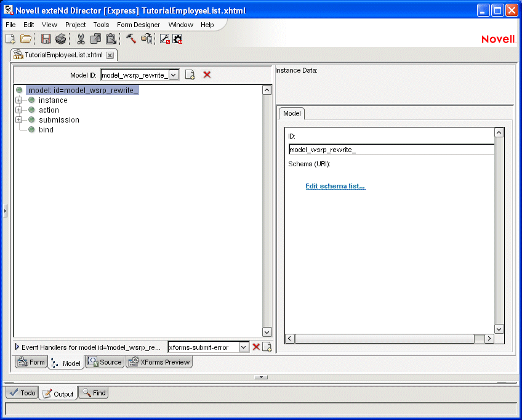Collapse the bottom panel with down arrow
The width and height of the screenshot is (522, 420).
click(261, 377)
